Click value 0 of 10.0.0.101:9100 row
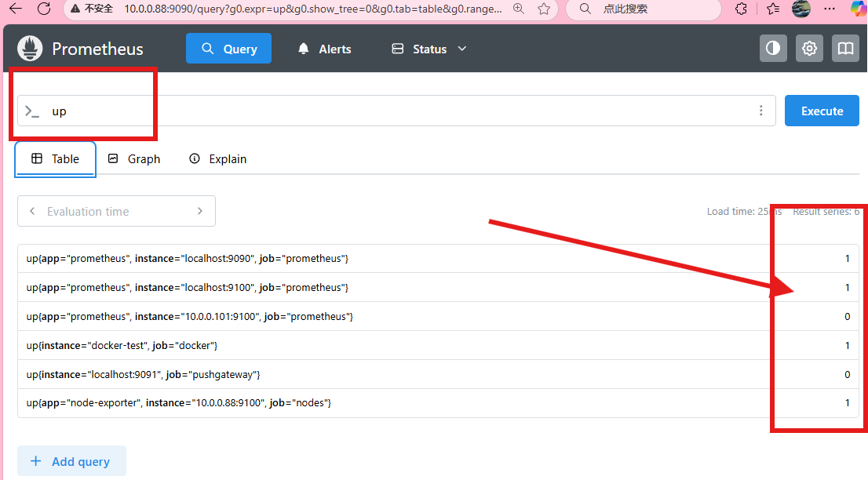The height and width of the screenshot is (480, 868). (847, 316)
